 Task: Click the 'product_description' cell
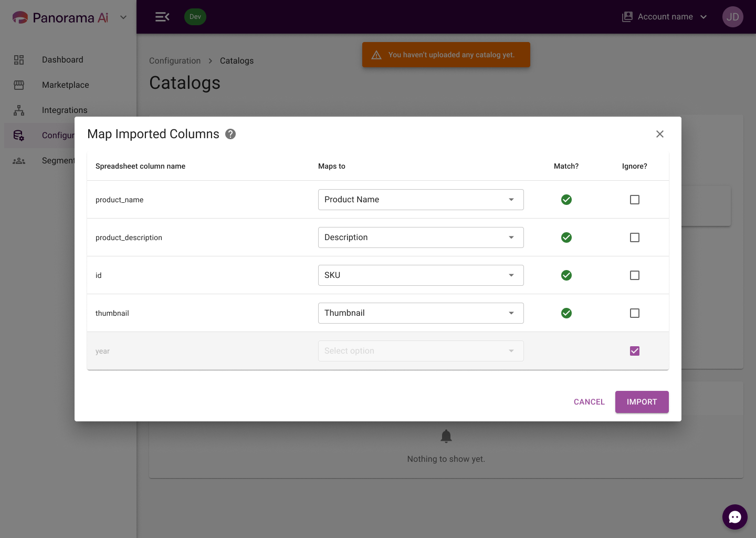[129, 237]
